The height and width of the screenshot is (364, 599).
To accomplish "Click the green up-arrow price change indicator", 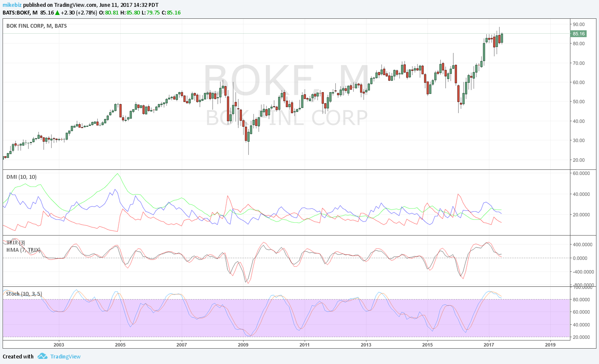I will point(57,12).
